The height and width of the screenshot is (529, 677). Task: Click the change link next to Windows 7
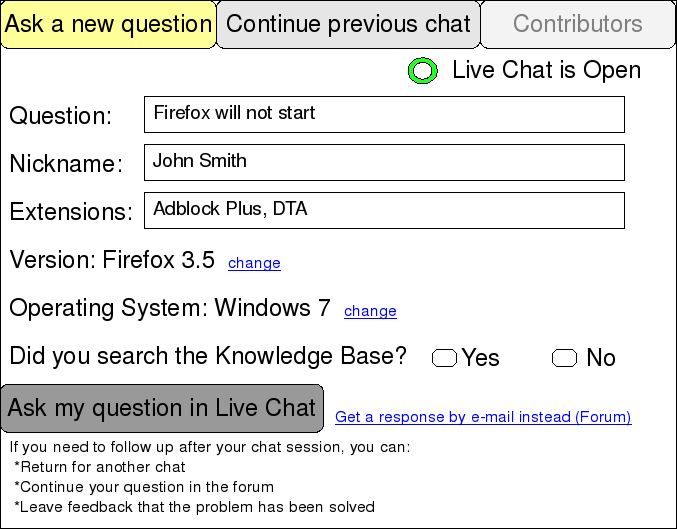click(x=370, y=311)
